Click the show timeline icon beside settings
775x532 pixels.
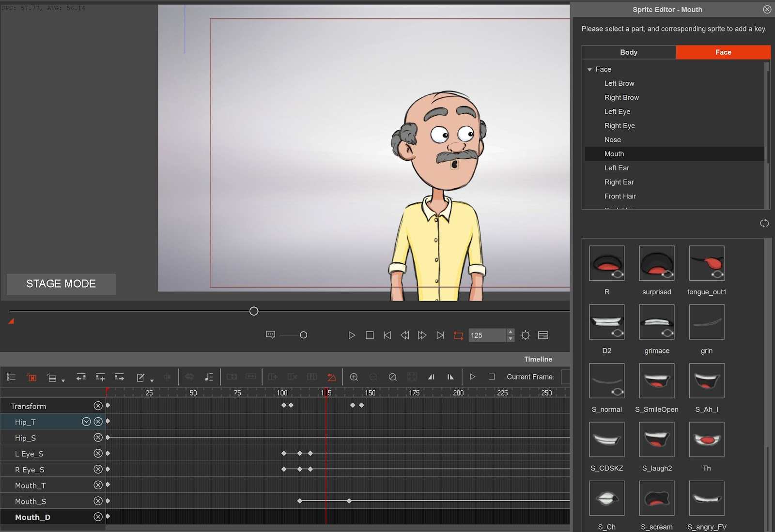click(543, 335)
